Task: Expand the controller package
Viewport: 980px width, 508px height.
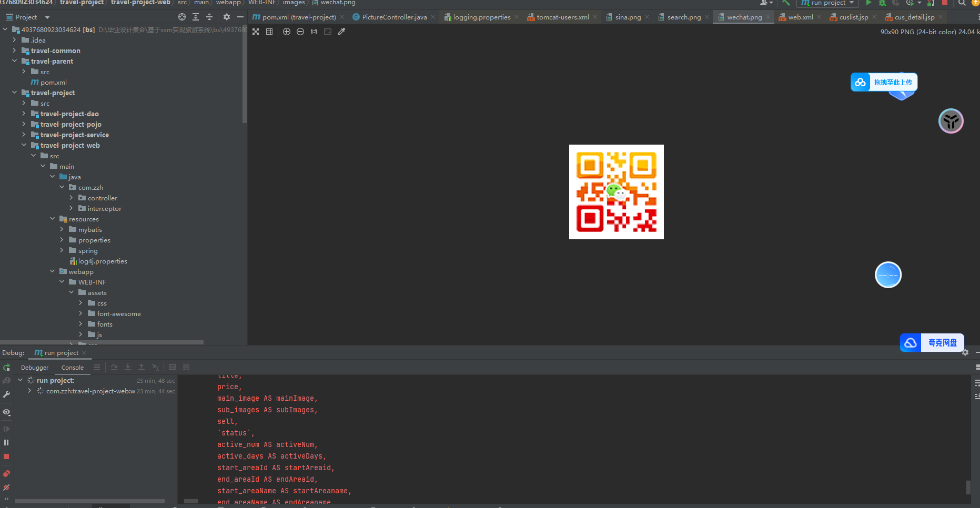Action: 71,198
